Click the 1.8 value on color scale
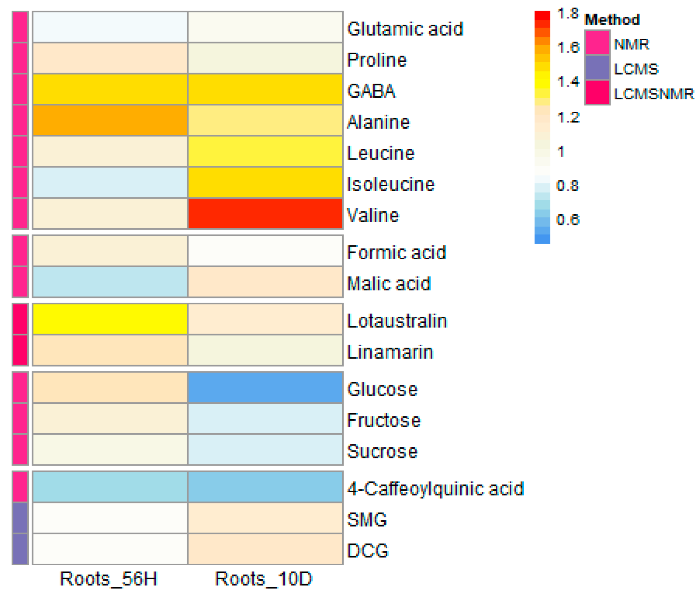This screenshot has width=700, height=596. click(x=568, y=14)
